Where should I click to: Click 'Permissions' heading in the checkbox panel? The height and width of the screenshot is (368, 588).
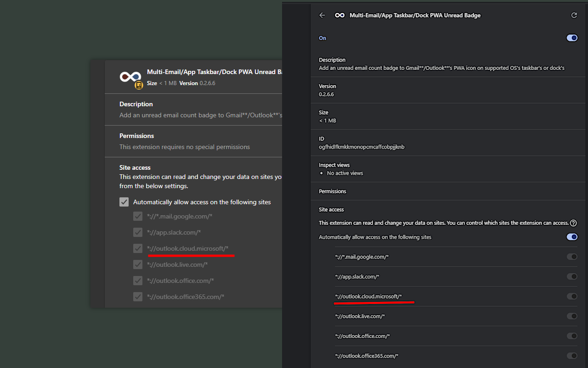pos(136,136)
